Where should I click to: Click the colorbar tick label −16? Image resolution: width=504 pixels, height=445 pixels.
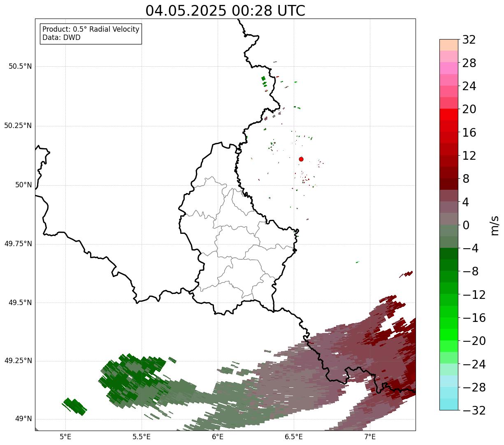(x=474, y=318)
